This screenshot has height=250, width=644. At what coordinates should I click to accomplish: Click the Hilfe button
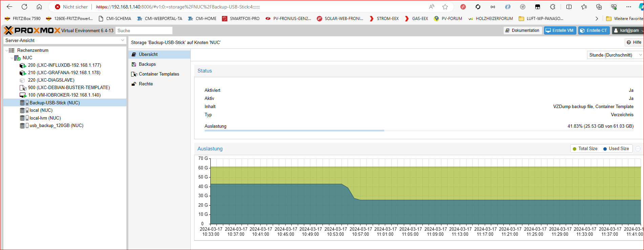634,42
